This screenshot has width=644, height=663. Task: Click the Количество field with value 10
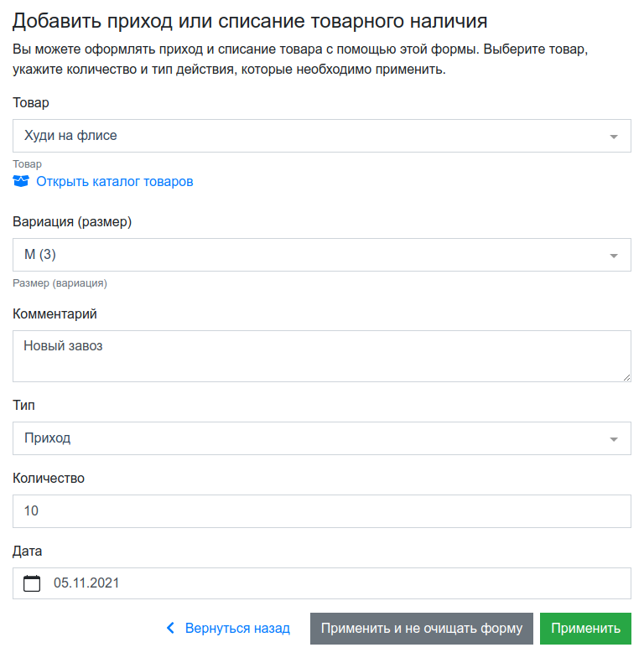pyautogui.click(x=321, y=511)
